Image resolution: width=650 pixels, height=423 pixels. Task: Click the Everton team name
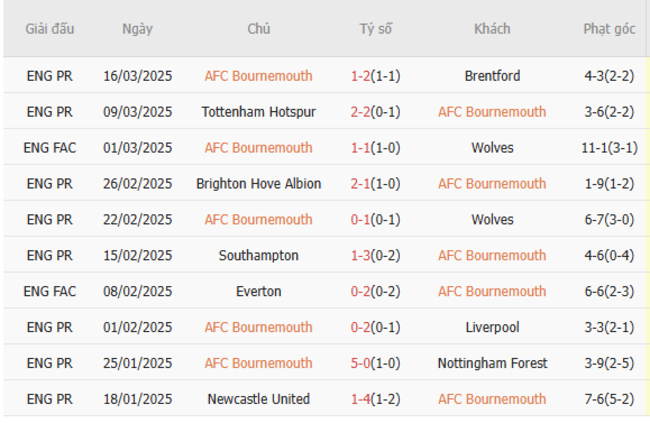[258, 292]
